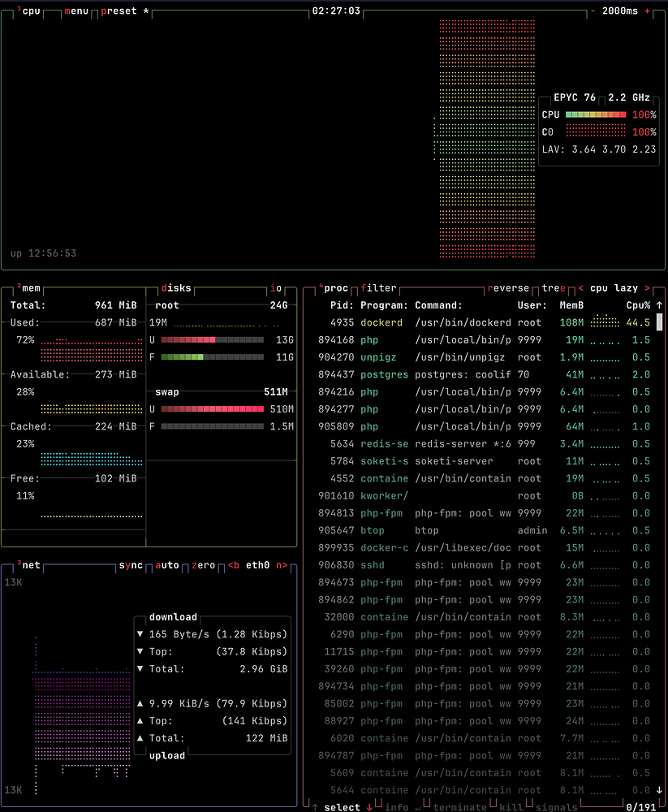Increase update interval with plus
This screenshot has height=812, width=668.
(x=647, y=11)
